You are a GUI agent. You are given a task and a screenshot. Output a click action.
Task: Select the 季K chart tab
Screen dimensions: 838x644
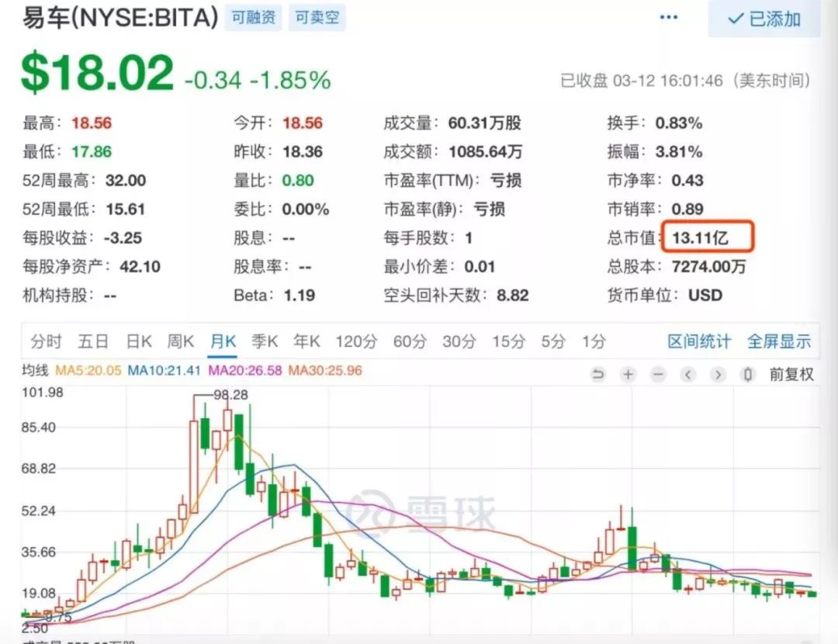coord(265,341)
